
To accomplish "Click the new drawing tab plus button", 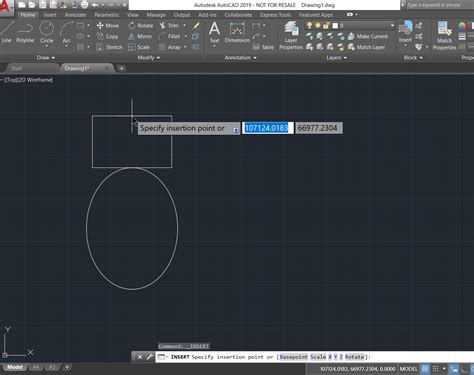I will [x=121, y=68].
